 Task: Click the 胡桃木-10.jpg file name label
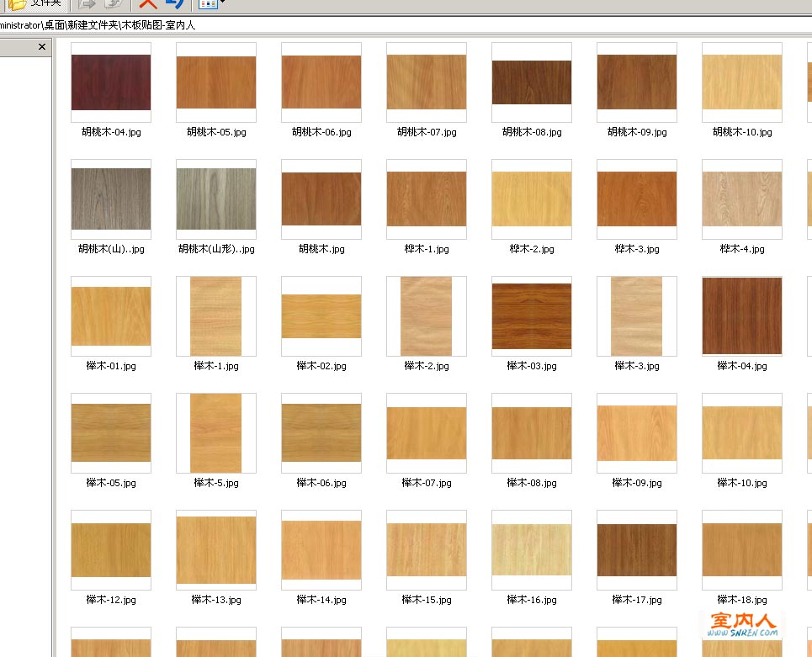tap(742, 132)
